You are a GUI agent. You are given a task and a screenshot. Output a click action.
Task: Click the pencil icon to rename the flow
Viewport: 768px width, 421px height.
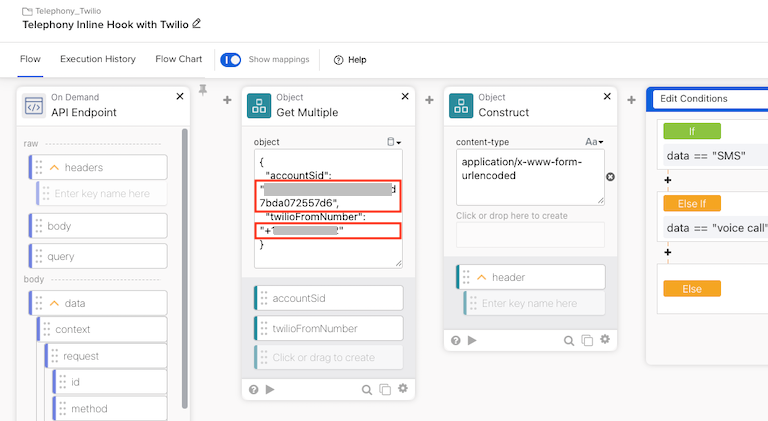pyautogui.click(x=196, y=23)
